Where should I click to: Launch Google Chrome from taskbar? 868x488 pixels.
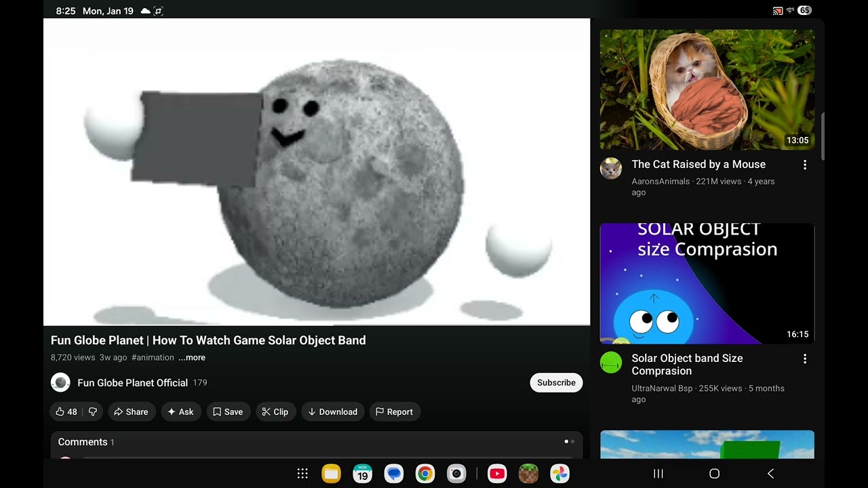[x=425, y=474]
